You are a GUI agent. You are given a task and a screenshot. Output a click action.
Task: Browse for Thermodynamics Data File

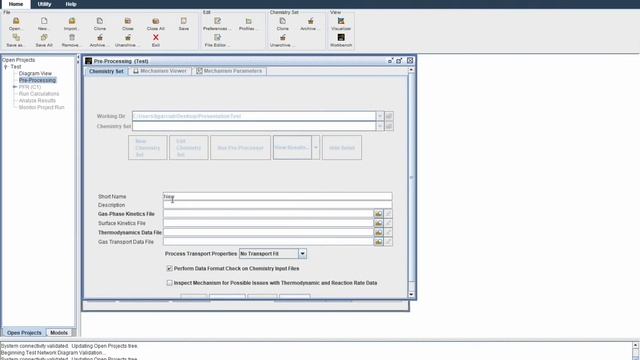coord(378,233)
